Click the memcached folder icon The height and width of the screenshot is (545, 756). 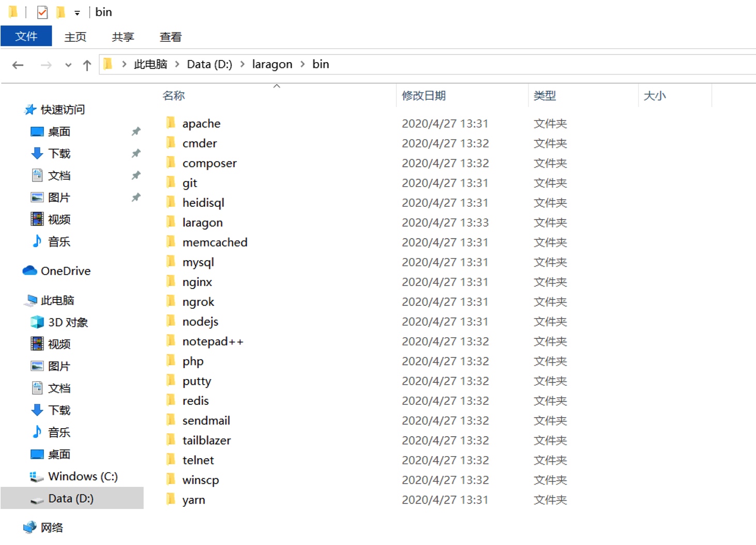point(171,241)
